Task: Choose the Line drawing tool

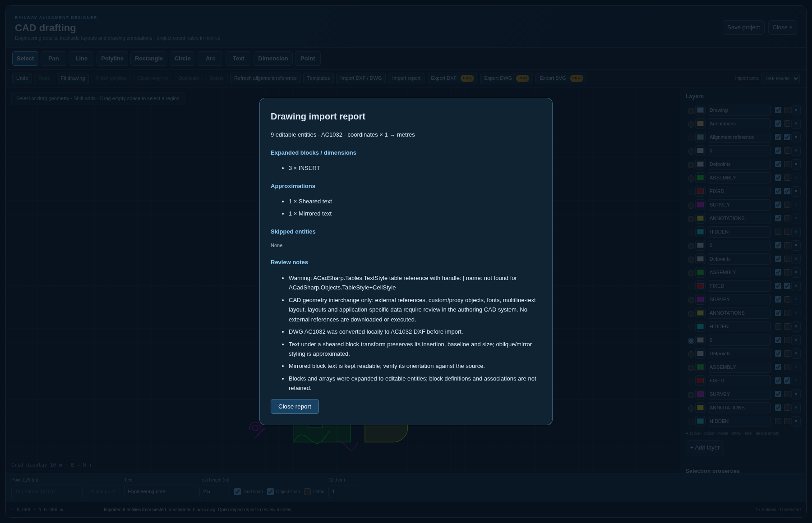Action: pyautogui.click(x=82, y=59)
